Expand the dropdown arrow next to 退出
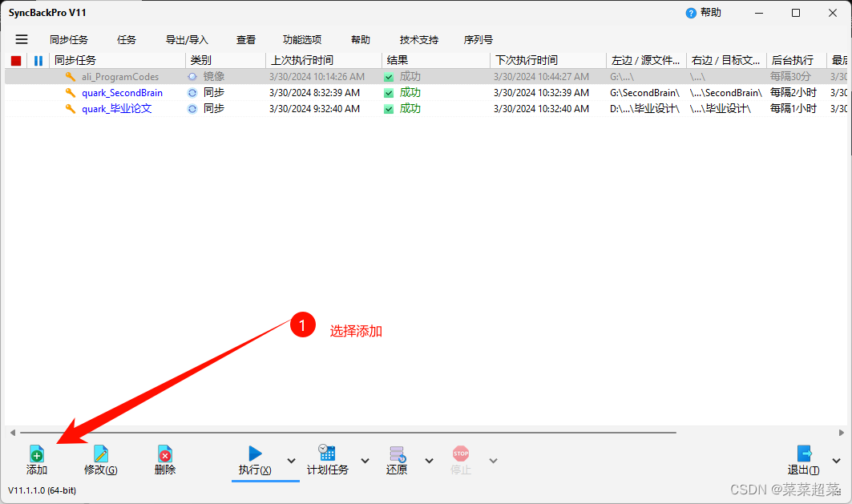852x504 pixels. pyautogui.click(x=836, y=461)
